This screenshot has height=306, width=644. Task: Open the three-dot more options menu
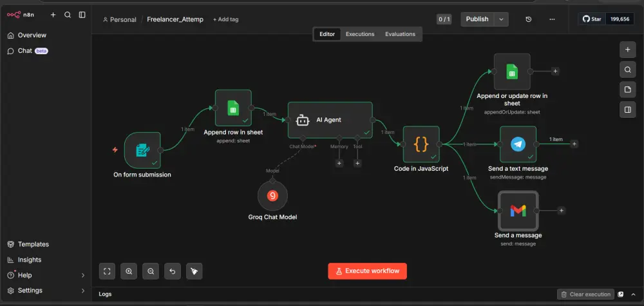point(552,19)
